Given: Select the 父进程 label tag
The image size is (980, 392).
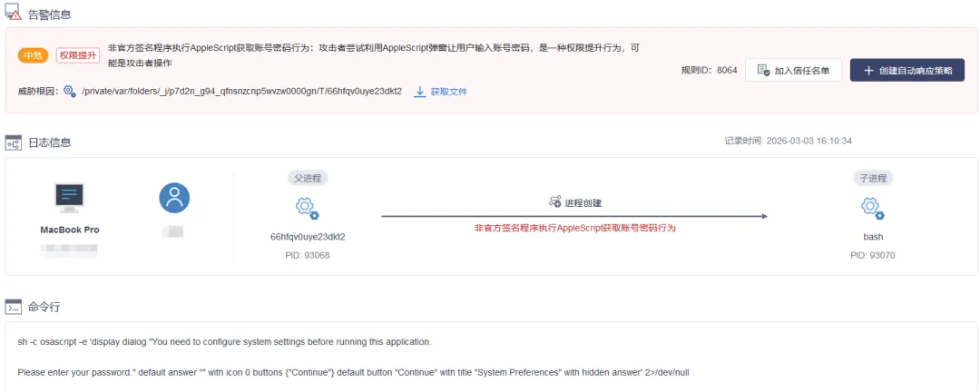Looking at the screenshot, I should click(x=308, y=178).
